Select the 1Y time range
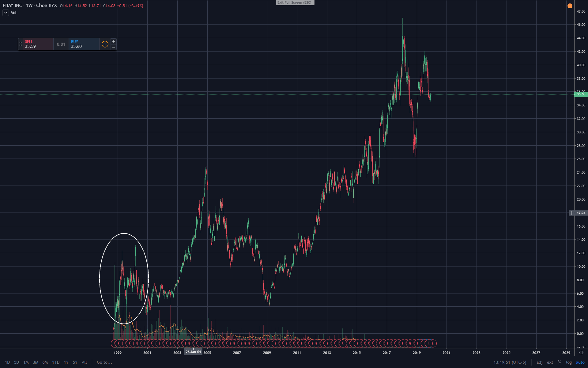The height and width of the screenshot is (368, 588). 66,362
